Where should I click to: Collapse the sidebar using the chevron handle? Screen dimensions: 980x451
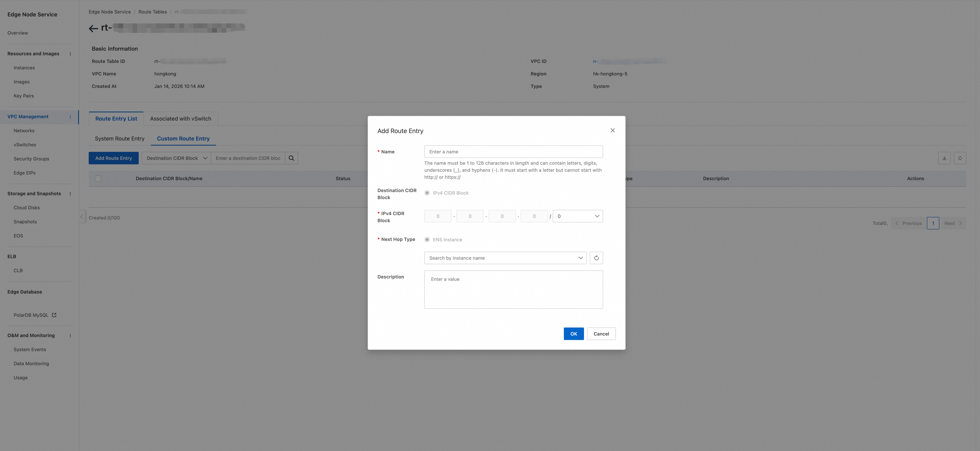coord(82,217)
